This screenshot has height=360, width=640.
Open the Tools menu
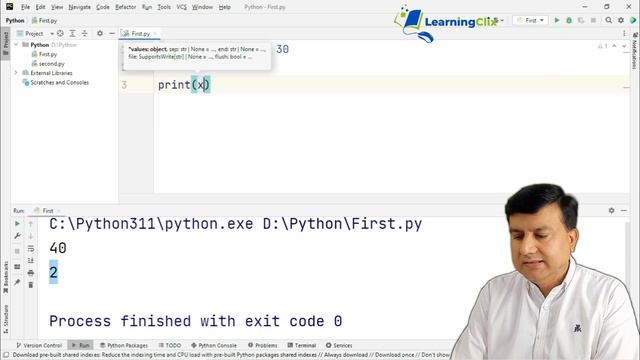click(164, 7)
